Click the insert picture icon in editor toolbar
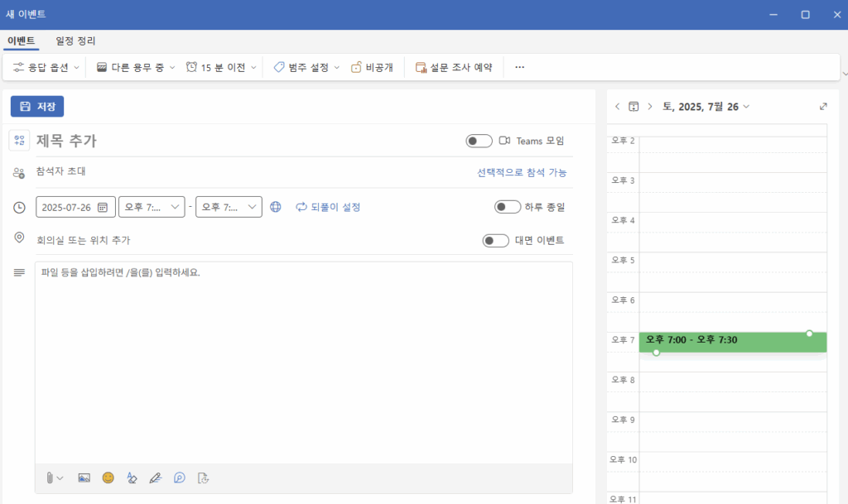Image resolution: width=848 pixels, height=504 pixels. (x=84, y=478)
